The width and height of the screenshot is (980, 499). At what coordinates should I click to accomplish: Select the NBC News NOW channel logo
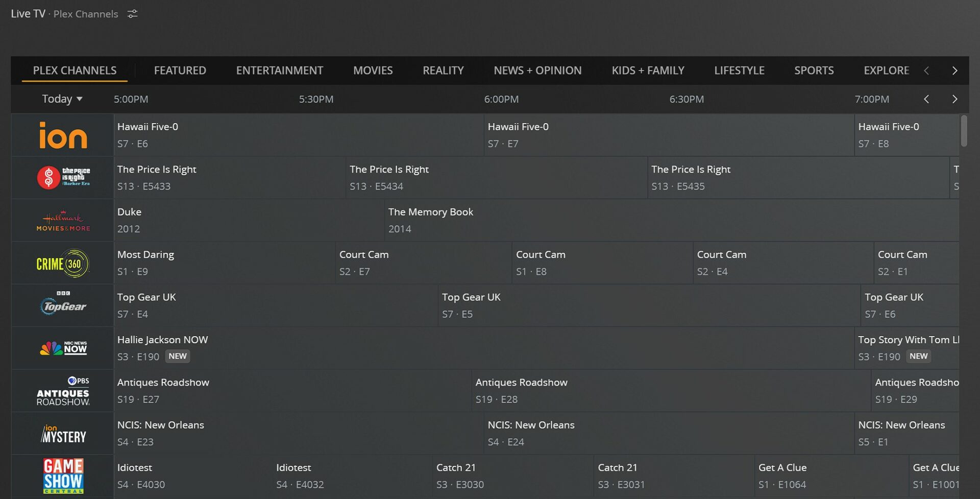tap(63, 348)
